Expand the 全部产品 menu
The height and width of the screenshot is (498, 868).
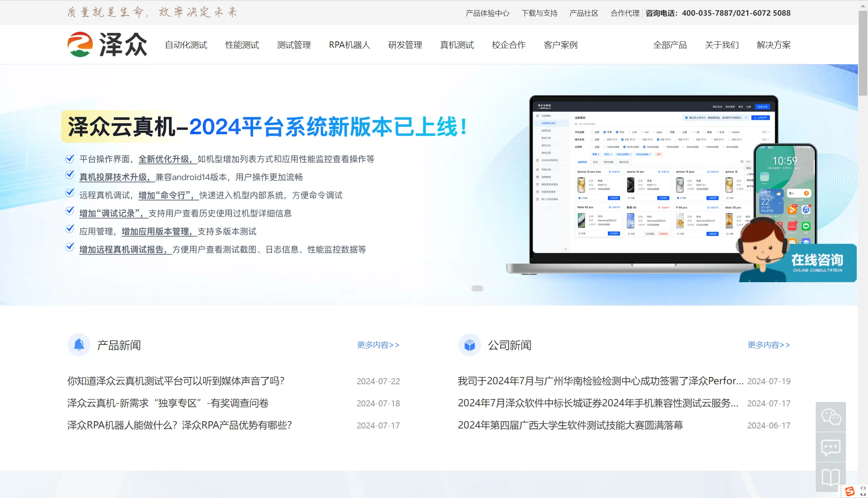(670, 45)
